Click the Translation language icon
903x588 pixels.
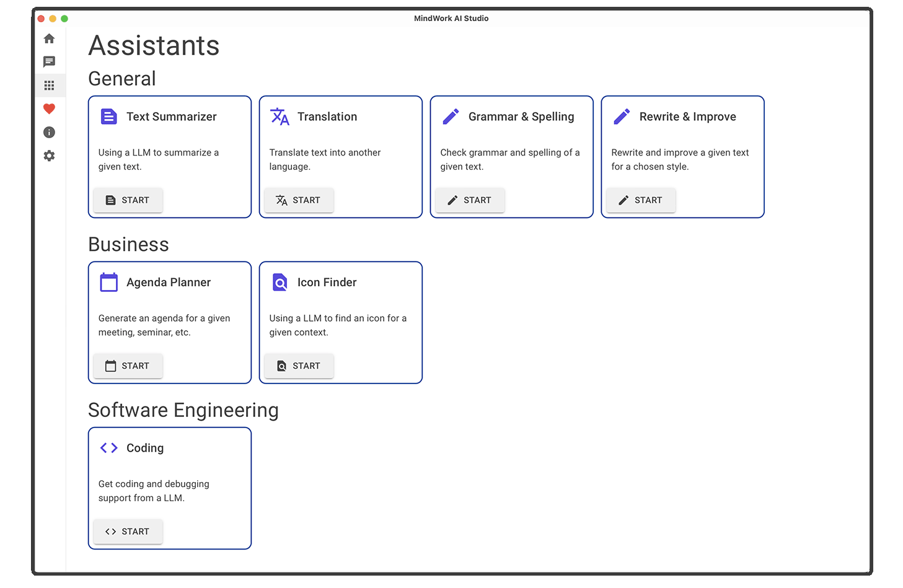280,116
